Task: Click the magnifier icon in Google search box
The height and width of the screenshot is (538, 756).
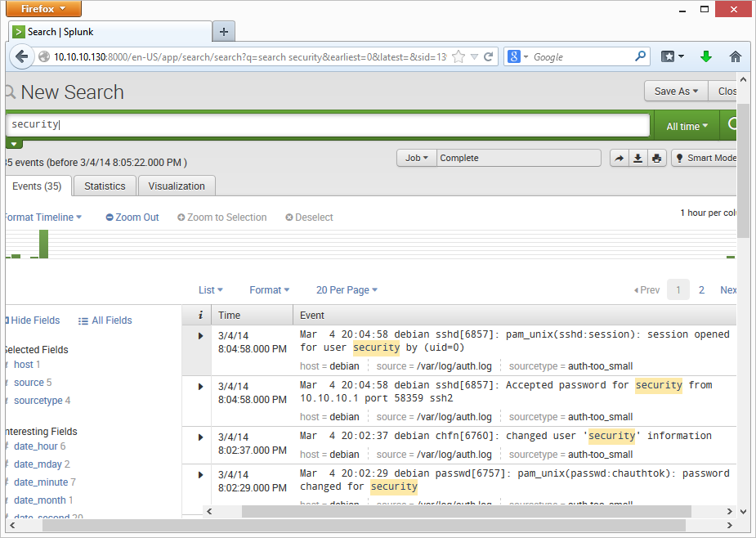Action: pos(640,56)
